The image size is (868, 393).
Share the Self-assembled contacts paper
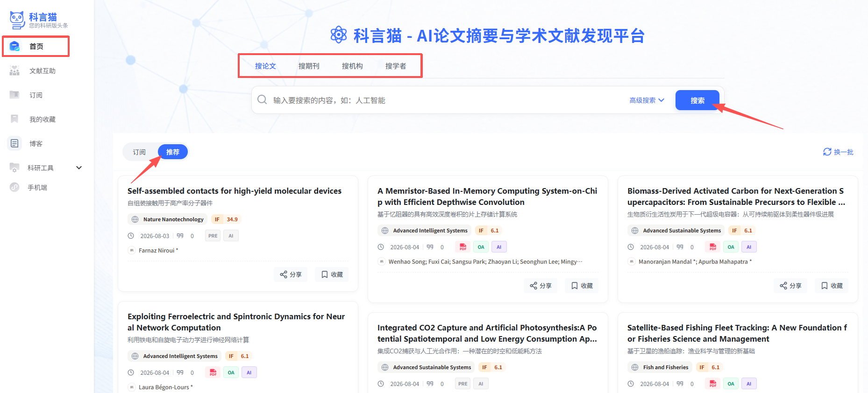(291, 274)
